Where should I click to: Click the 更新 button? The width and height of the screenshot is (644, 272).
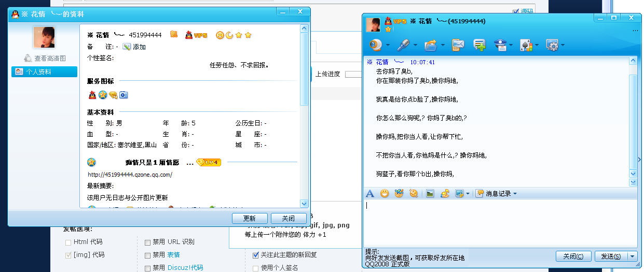pyautogui.click(x=250, y=218)
